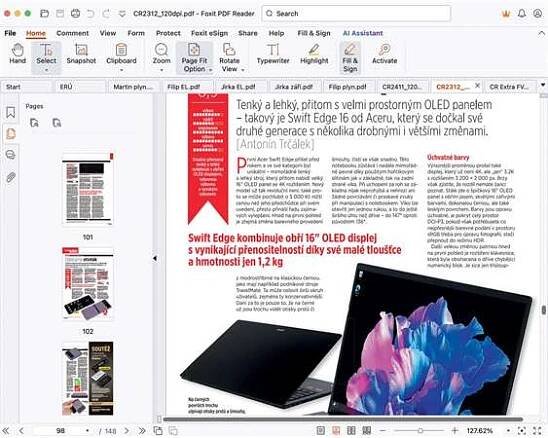Enable continuous facing view mode
548x438 pixels.
(x=367, y=431)
